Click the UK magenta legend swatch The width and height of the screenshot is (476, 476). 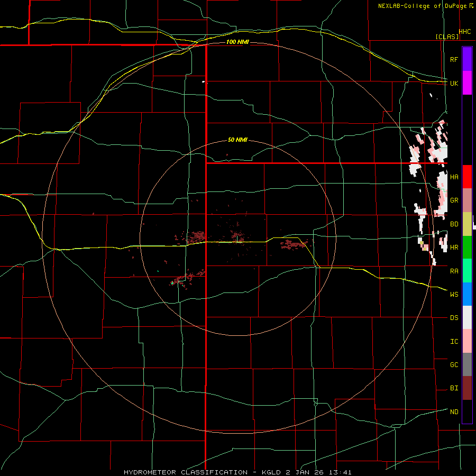click(467, 83)
